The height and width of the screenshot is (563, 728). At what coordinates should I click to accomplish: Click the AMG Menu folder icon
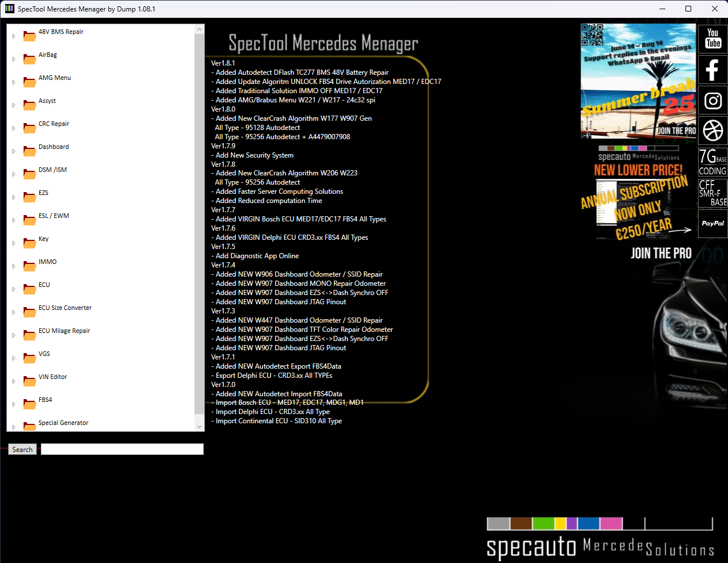[29, 82]
